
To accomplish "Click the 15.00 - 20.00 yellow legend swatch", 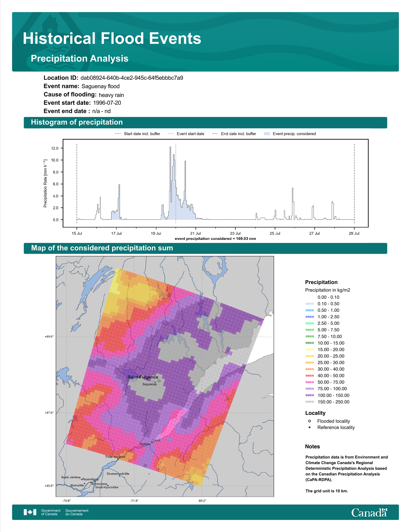I will point(310,349).
